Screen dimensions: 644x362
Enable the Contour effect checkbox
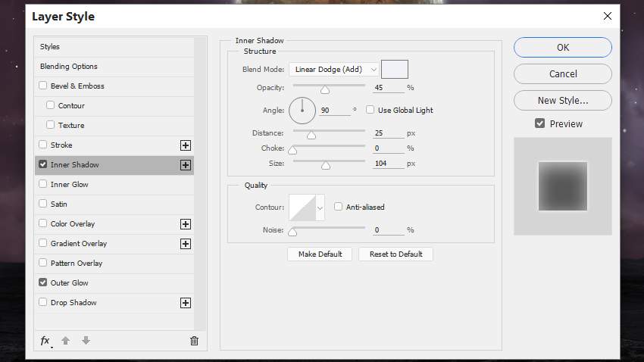click(x=51, y=105)
